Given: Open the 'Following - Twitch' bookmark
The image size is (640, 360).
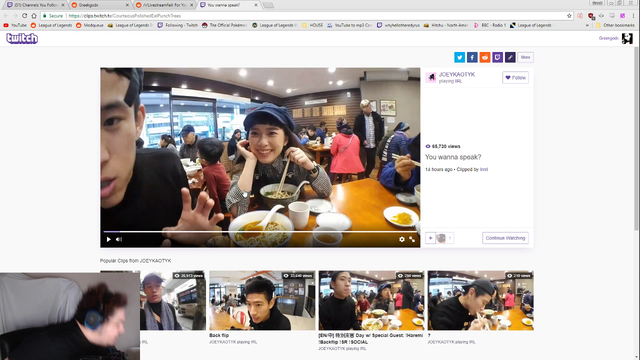Looking at the screenshot, I should coord(178,25).
